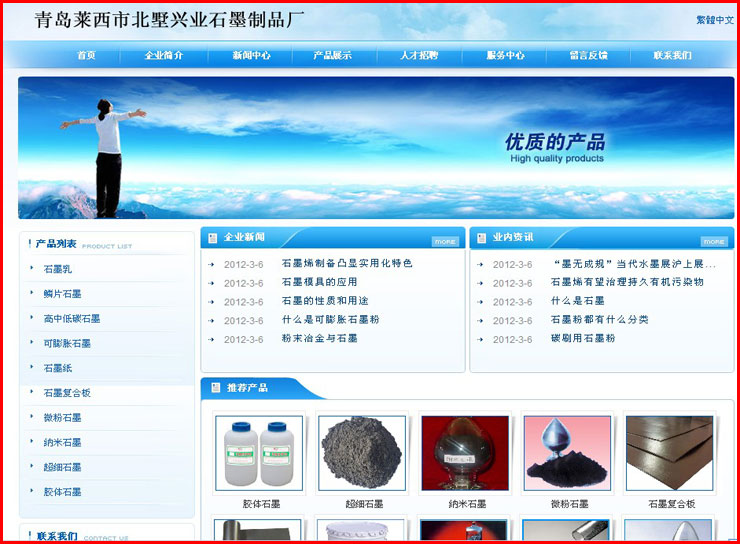Click the 产品列表 sidebar heading

pyautogui.click(x=56, y=244)
